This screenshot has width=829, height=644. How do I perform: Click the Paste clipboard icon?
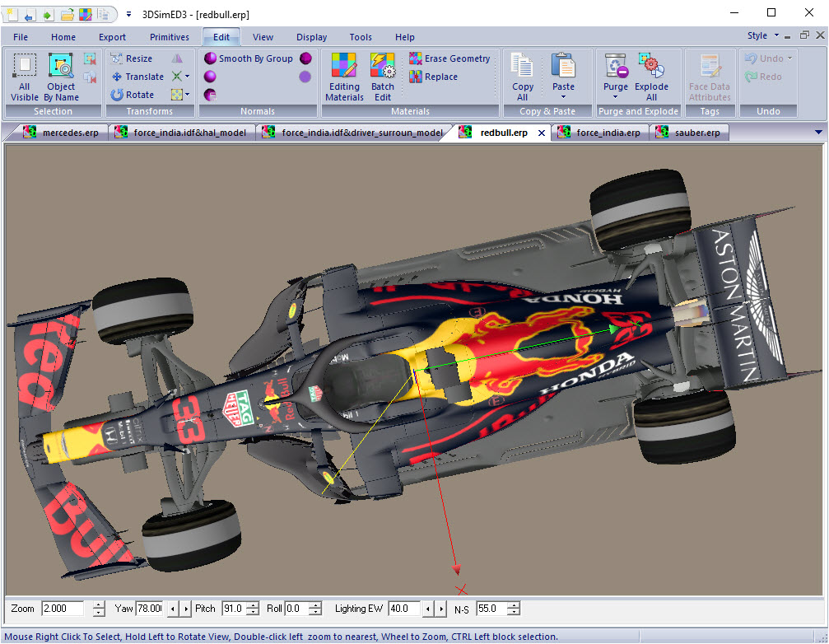[x=563, y=66]
